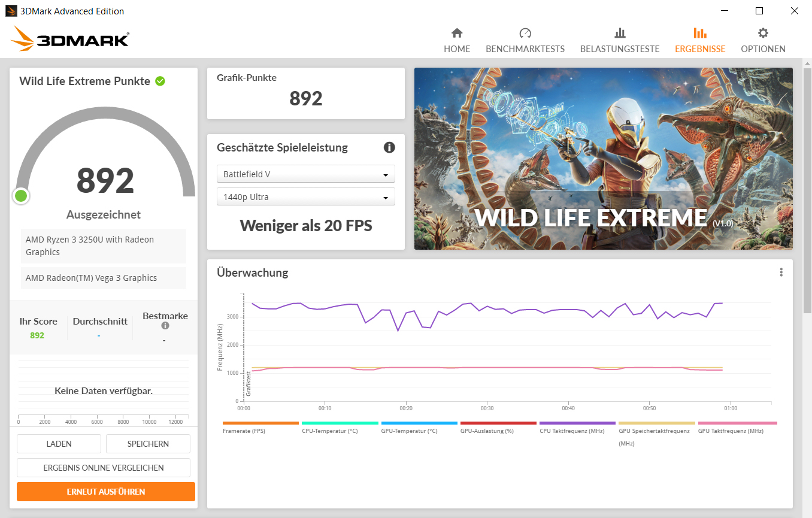Click the Ausgezeichnet rating label
Image resolution: width=812 pixels, height=518 pixels.
pyautogui.click(x=104, y=214)
